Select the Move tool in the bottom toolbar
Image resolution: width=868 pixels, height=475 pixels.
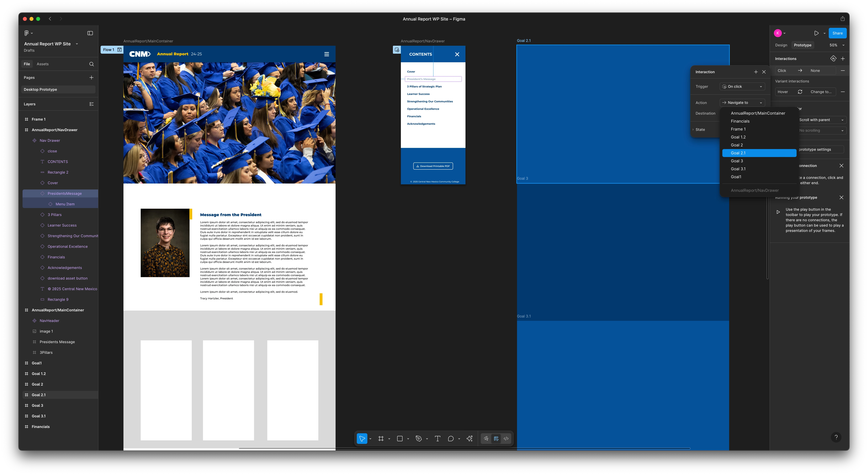coord(362,439)
